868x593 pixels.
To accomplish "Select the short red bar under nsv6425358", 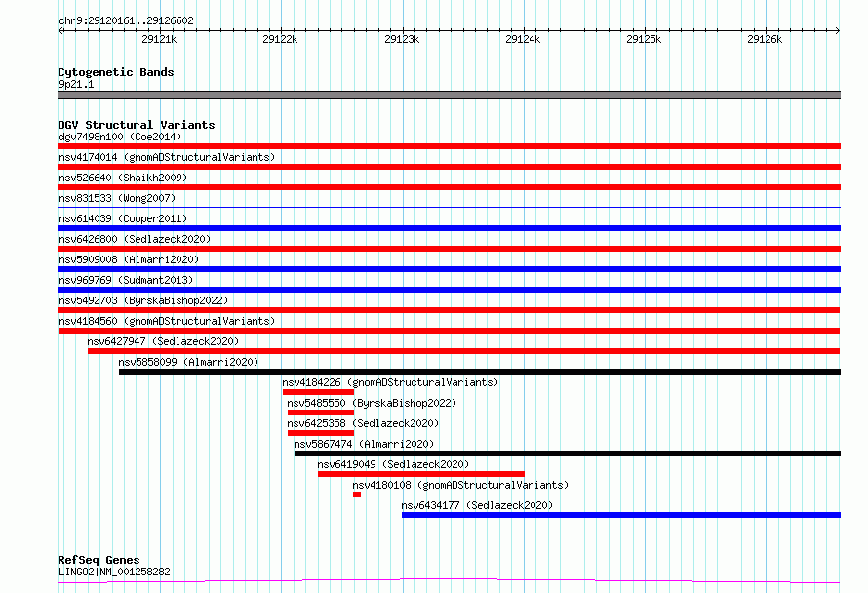I will 321,433.
